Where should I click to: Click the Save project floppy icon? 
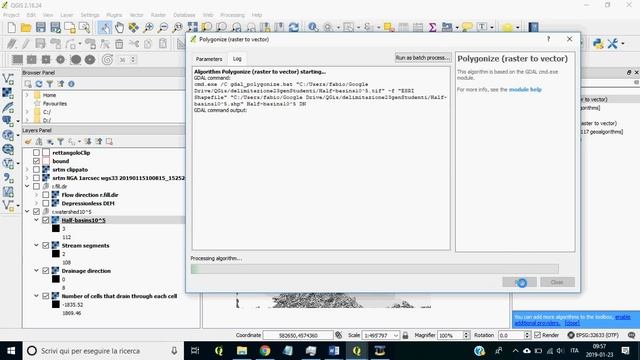tap(41, 27)
